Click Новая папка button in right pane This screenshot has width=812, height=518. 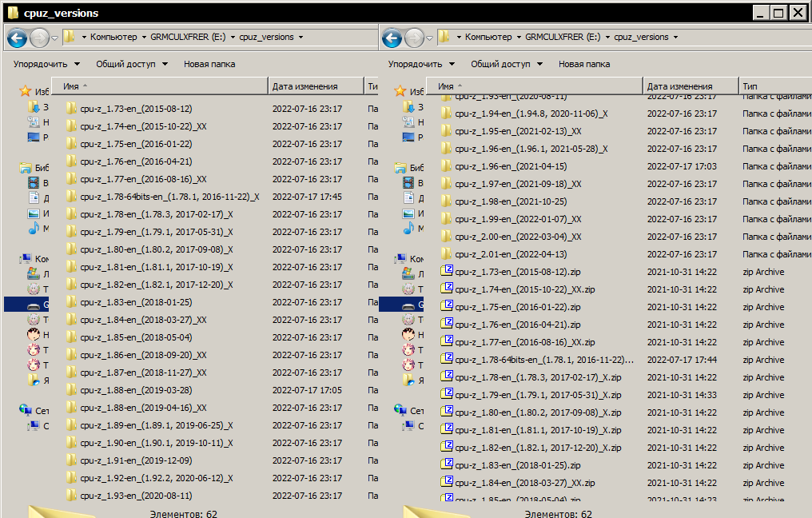584,64
